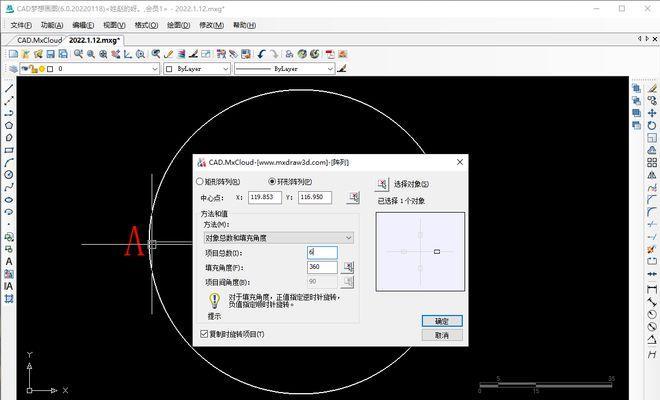Select the Move tool on right toolbar
Image resolution: width=660 pixels, height=400 pixels.
652,113
